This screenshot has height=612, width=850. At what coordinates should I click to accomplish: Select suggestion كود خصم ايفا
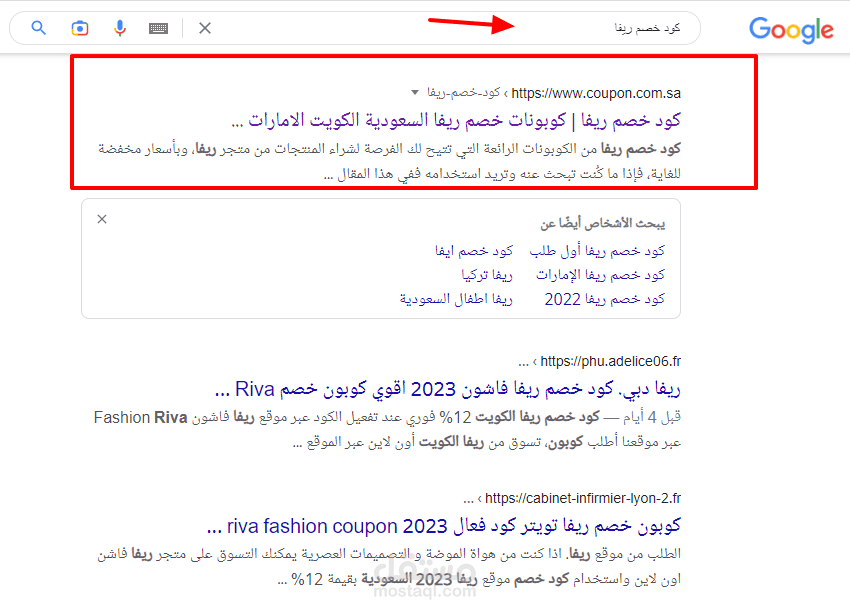474,251
